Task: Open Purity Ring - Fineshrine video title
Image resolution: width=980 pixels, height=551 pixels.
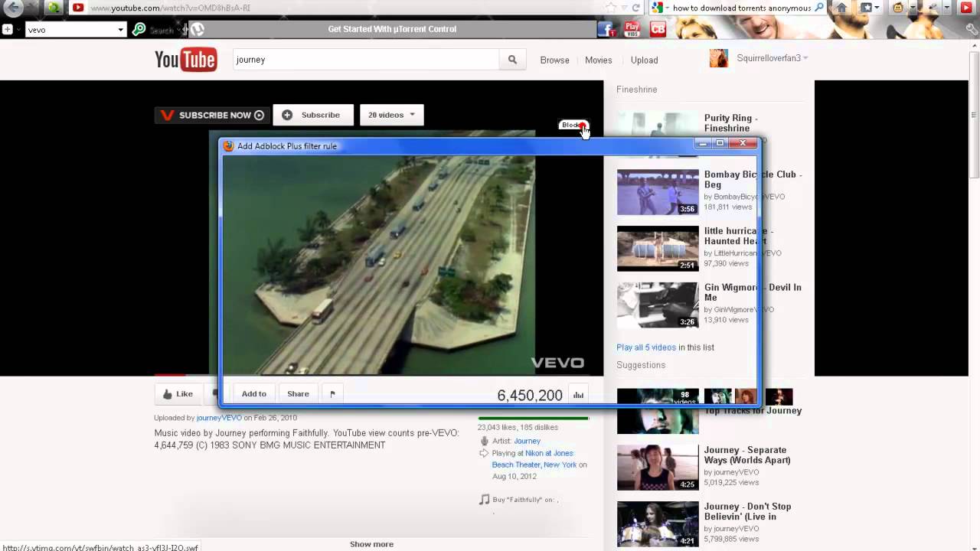Action: pos(731,123)
